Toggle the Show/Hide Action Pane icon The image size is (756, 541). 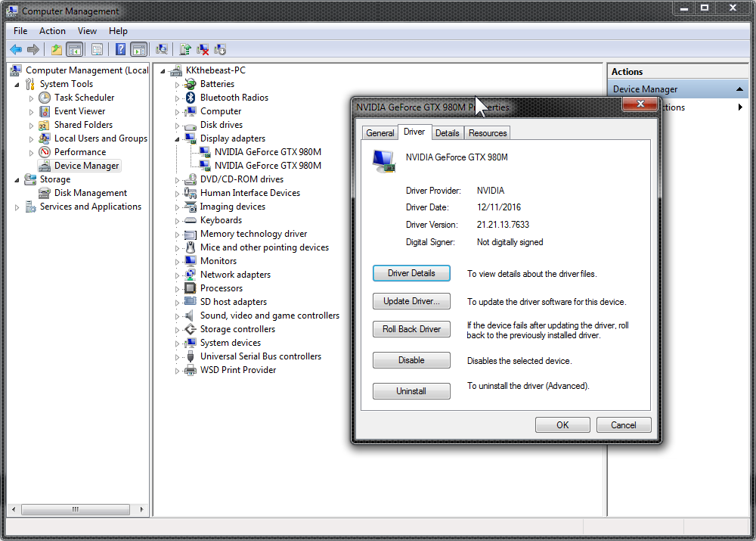tap(139, 49)
